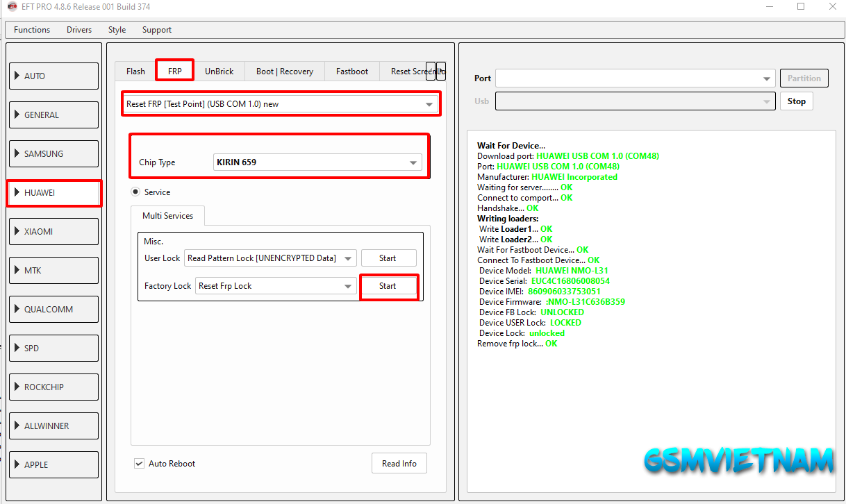Image resolution: width=846 pixels, height=504 pixels.
Task: Open the Reset FRP method dropdown
Action: (281, 104)
